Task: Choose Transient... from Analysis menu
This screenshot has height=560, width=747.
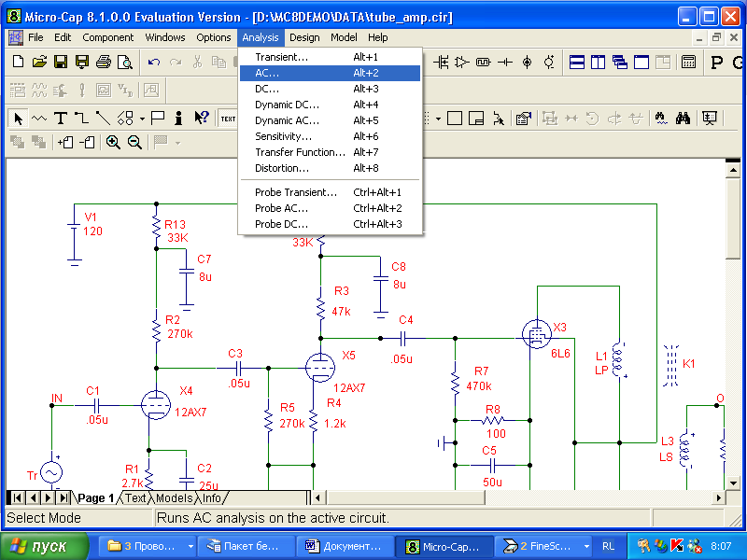Action: pyautogui.click(x=330, y=57)
